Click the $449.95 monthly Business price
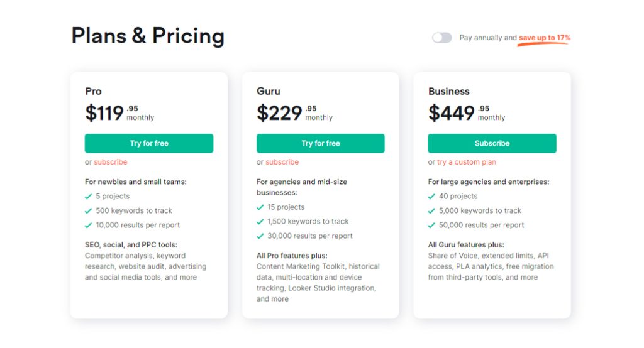Screen dimensions: 644x348 pos(467,113)
